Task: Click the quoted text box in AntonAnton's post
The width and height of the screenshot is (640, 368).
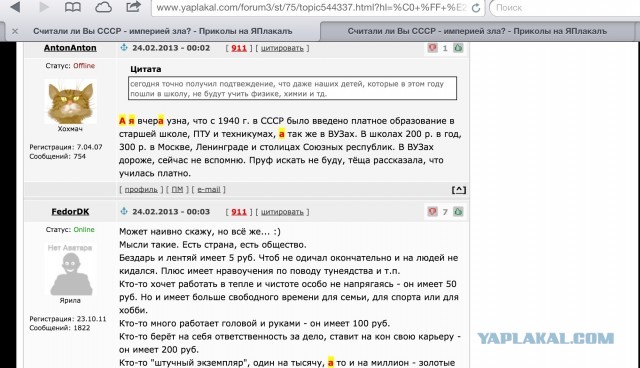Action: (292, 88)
